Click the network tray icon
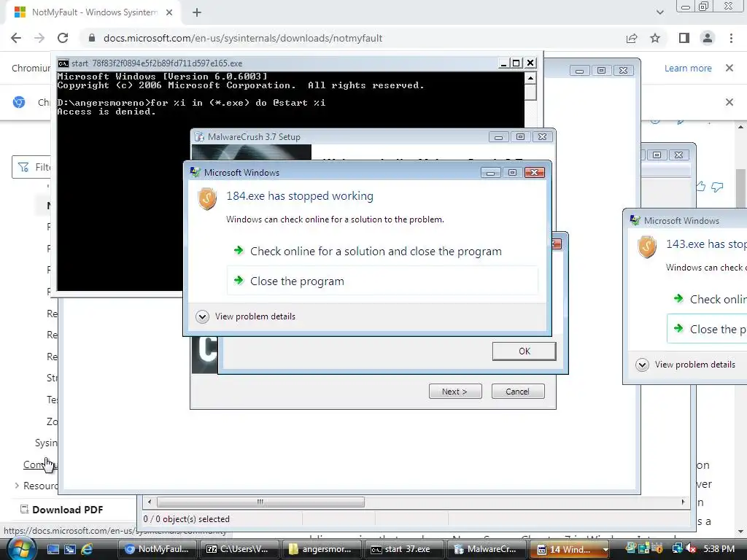The width and height of the screenshot is (747, 560). point(678,549)
